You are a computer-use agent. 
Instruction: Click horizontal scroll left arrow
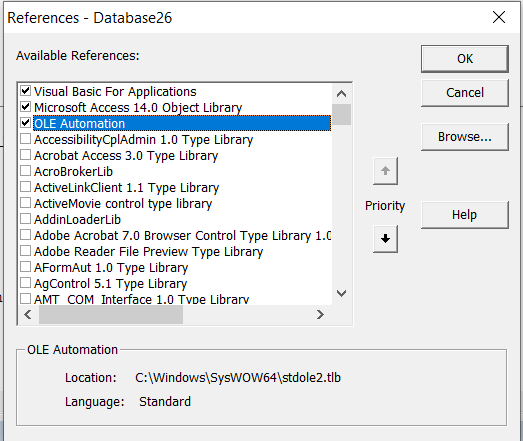28,315
